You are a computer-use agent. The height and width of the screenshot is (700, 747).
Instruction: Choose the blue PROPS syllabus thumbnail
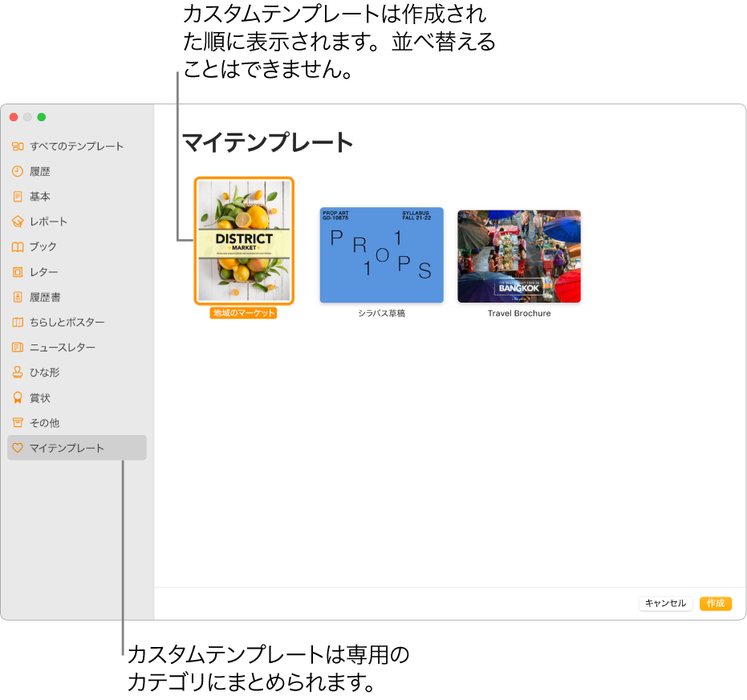pyautogui.click(x=382, y=255)
